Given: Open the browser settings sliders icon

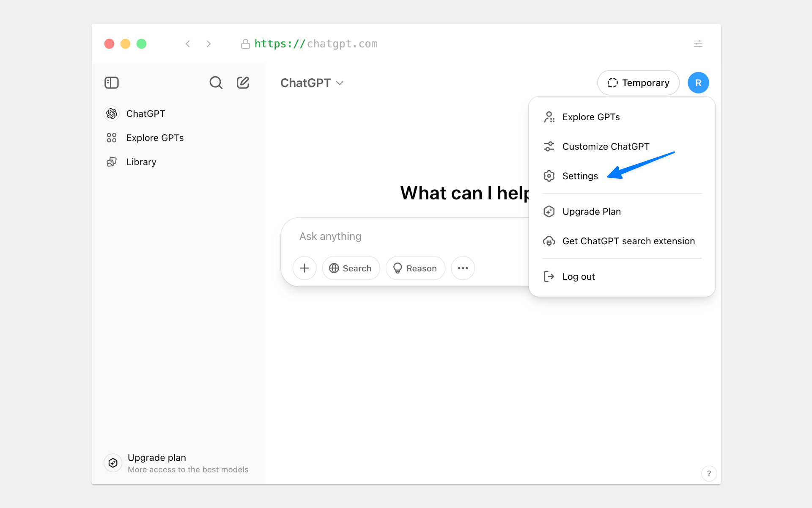Looking at the screenshot, I should coord(698,44).
